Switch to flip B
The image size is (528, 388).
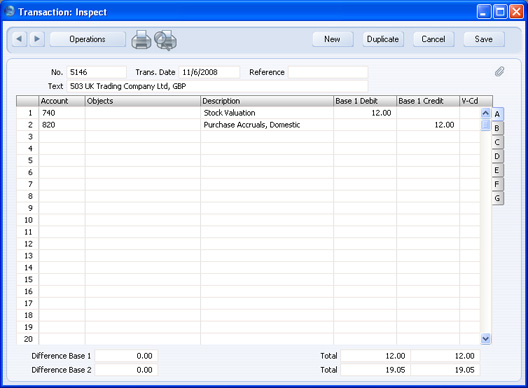497,128
